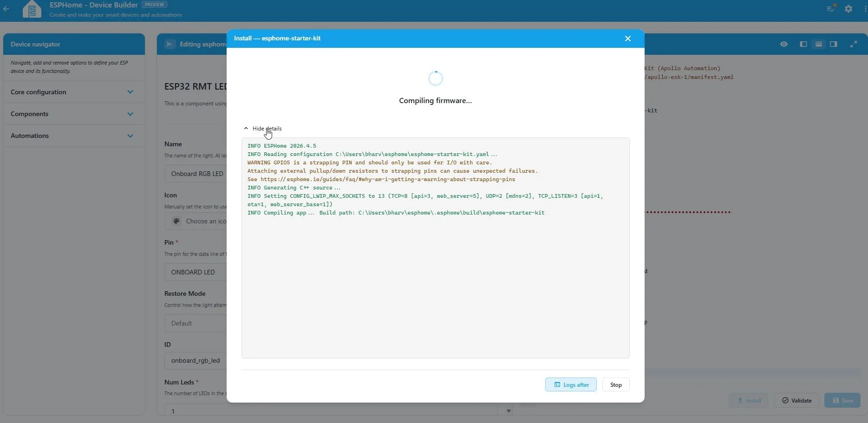The image size is (868, 423).
Task: Click the Validate button
Action: coord(797,400)
